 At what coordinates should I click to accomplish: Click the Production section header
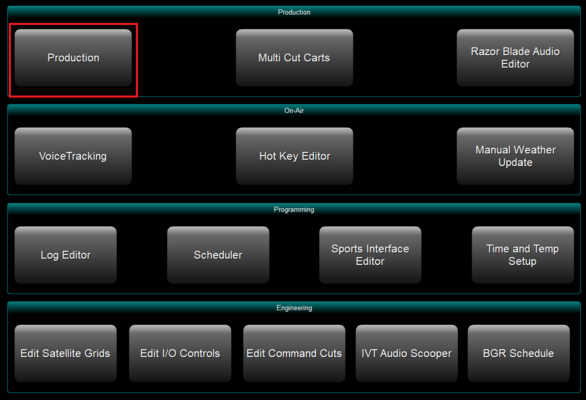click(x=294, y=12)
